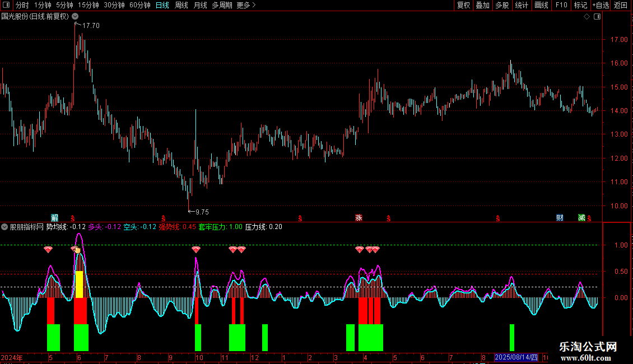Click the $ marker just right of 涨
The height and width of the screenshot is (364, 633).
coord(388,218)
